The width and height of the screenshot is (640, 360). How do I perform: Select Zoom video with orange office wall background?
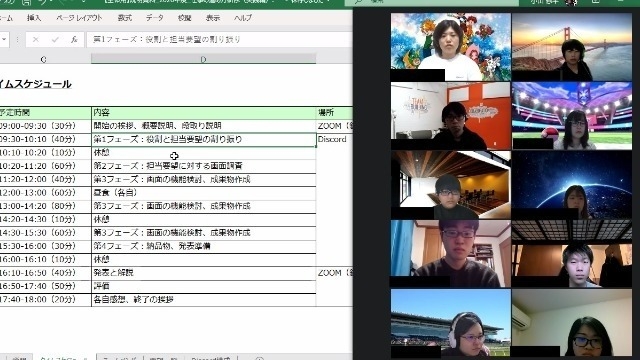pyautogui.click(x=451, y=116)
